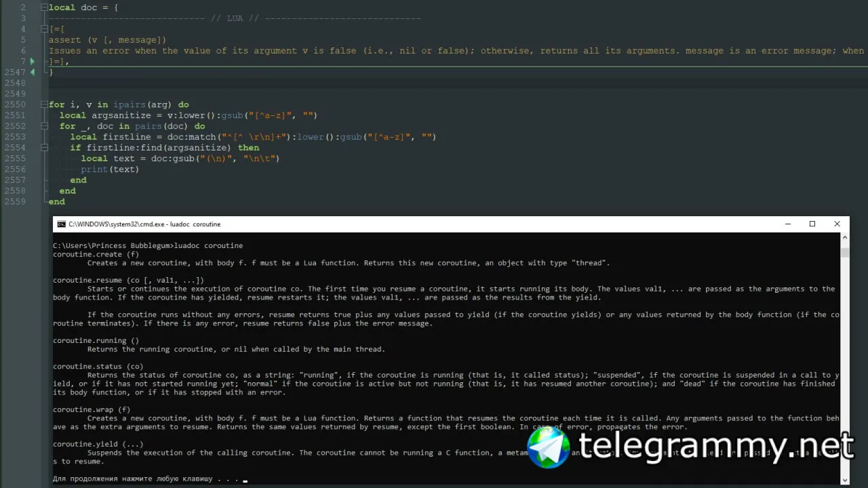Image resolution: width=868 pixels, height=488 pixels.
Task: Click the "coroutine.status (co)" console heading
Action: click(98, 366)
